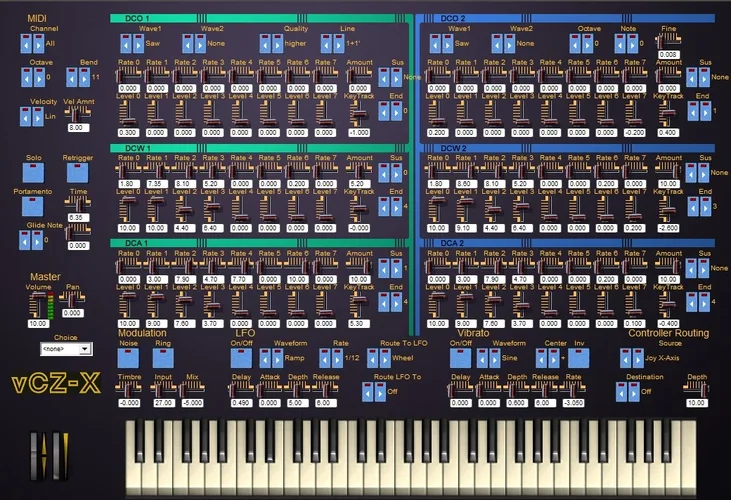Click previous arrow for Velocity curve Lin
Image resolution: width=731 pixels, height=500 pixels.
(x=25, y=116)
